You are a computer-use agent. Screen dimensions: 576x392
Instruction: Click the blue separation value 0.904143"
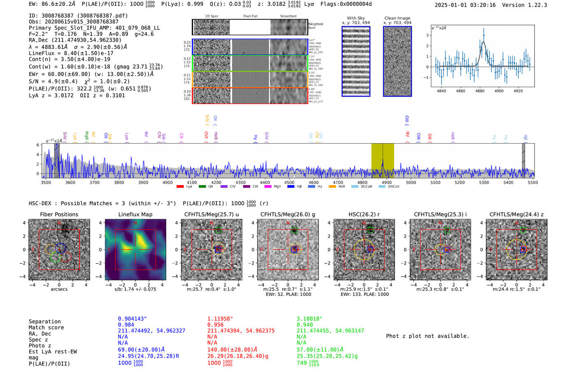pos(132,319)
